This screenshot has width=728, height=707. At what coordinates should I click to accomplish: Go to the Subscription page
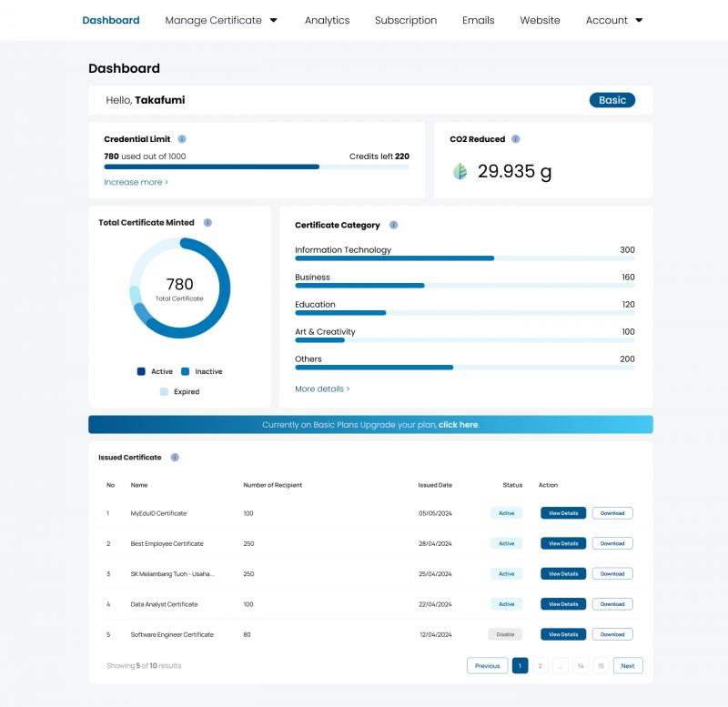(x=406, y=20)
